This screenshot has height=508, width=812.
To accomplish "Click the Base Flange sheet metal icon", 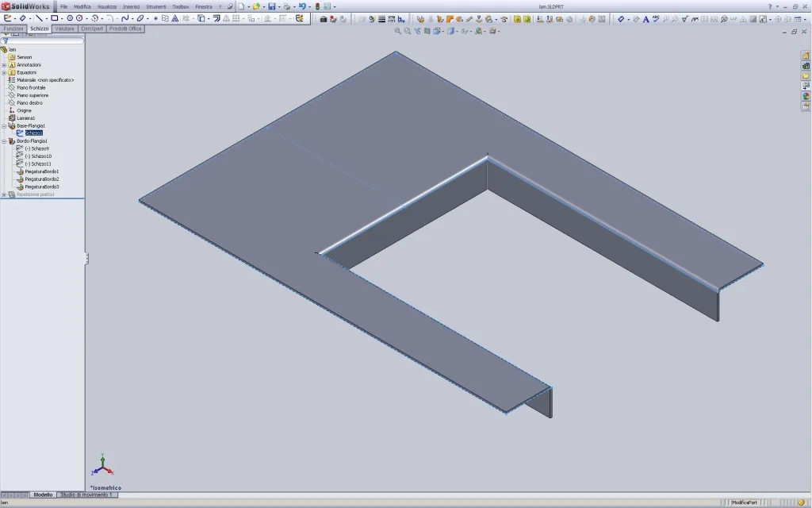I will pyautogui.click(x=420, y=19).
